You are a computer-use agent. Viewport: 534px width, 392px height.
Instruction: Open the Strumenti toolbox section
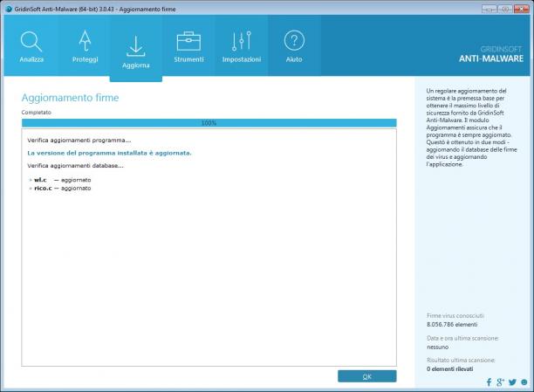pyautogui.click(x=188, y=46)
